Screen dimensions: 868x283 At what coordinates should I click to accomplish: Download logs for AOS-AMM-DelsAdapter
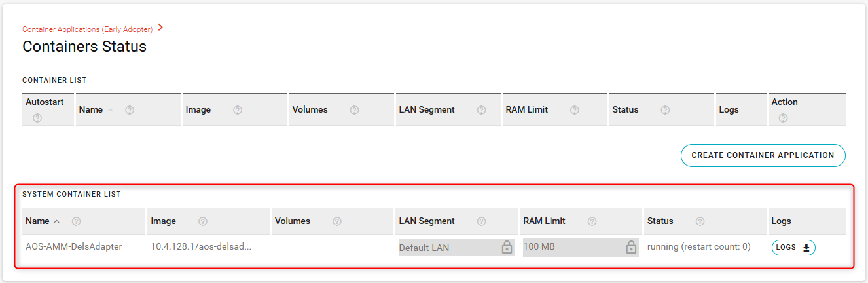tap(793, 247)
